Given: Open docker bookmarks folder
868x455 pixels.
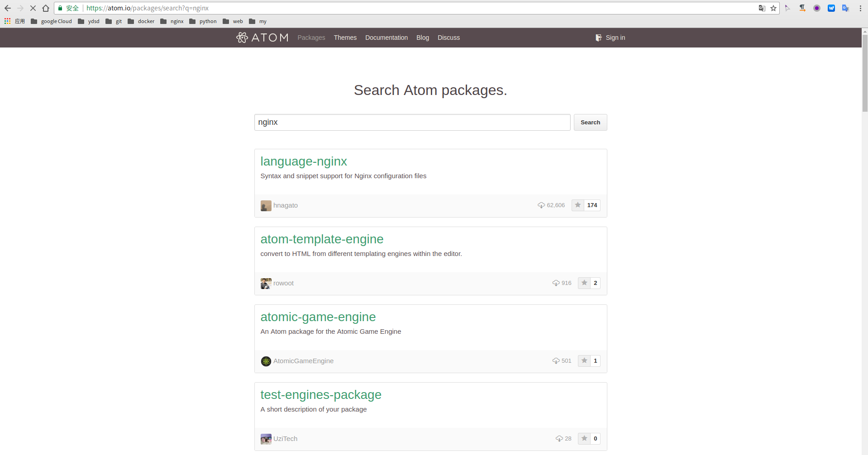Looking at the screenshot, I should pyautogui.click(x=141, y=21).
